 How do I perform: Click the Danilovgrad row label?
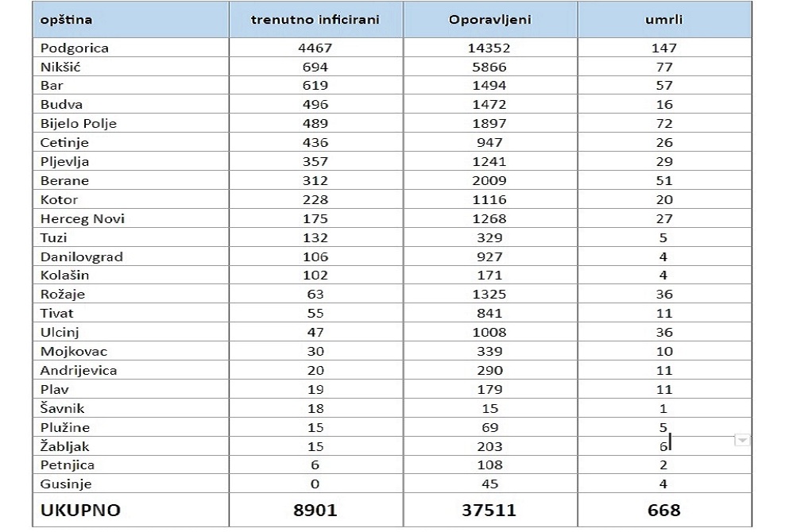pyautogui.click(x=82, y=257)
